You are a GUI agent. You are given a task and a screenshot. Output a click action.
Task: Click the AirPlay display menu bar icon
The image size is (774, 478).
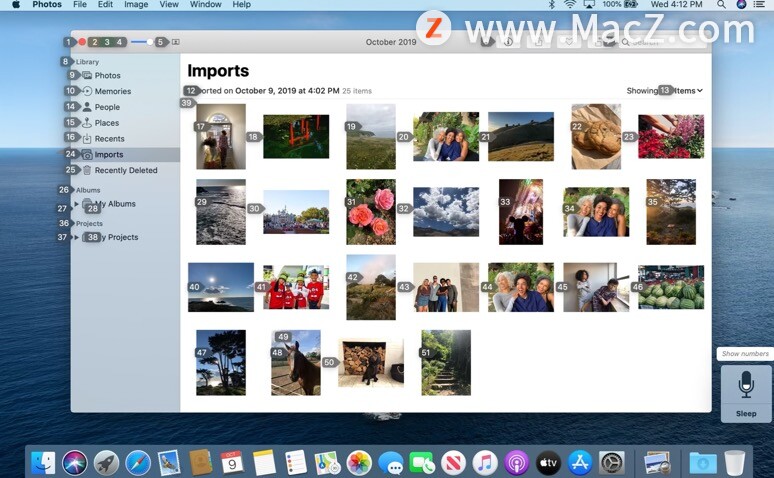[589, 4]
